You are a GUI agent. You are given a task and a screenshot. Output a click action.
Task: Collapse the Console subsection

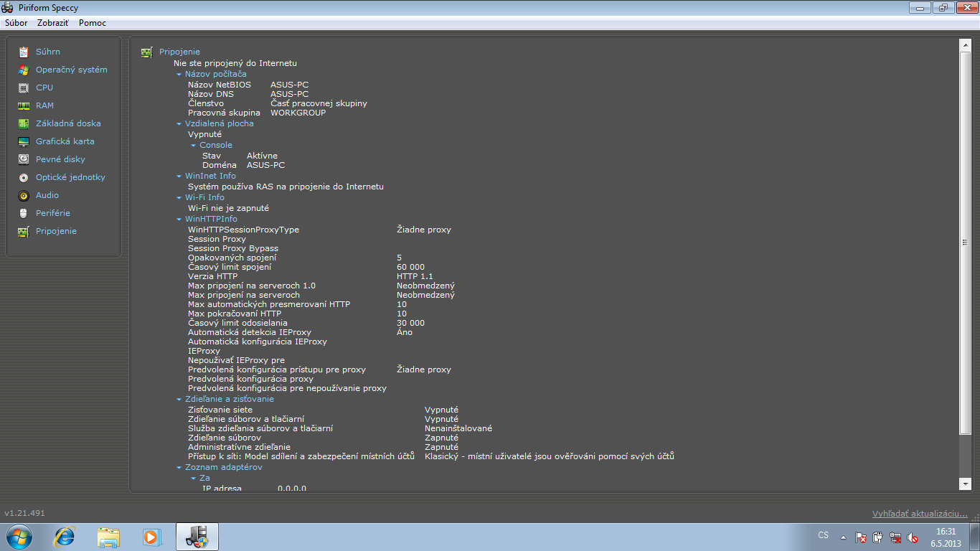pyautogui.click(x=194, y=145)
